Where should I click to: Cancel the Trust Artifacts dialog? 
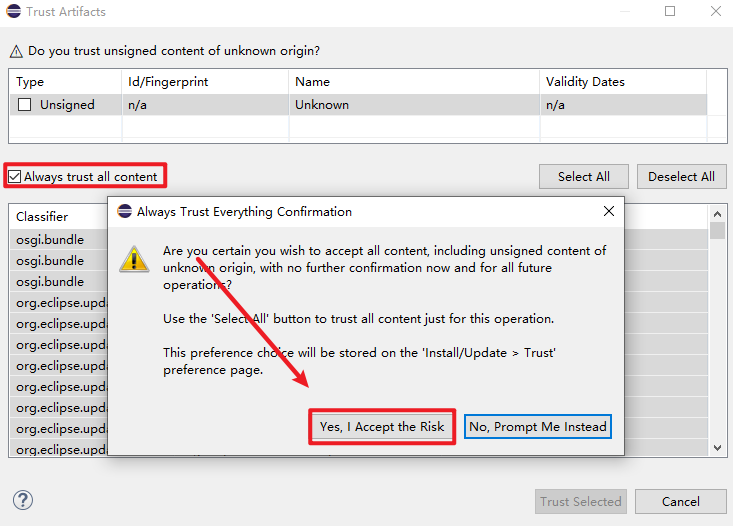680,502
